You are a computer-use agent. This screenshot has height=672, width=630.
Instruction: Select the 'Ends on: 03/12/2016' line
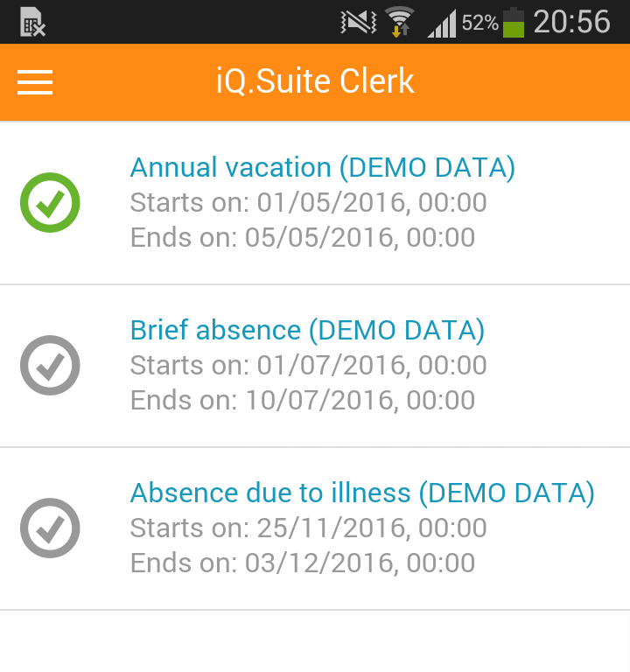click(x=302, y=563)
